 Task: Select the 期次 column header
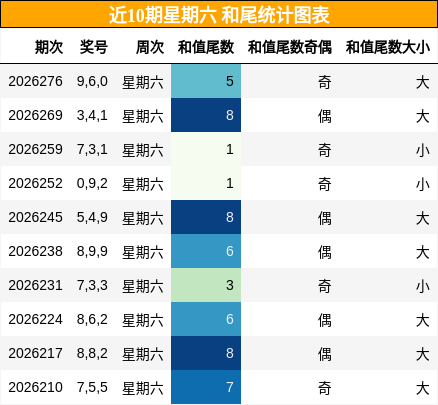(49, 47)
